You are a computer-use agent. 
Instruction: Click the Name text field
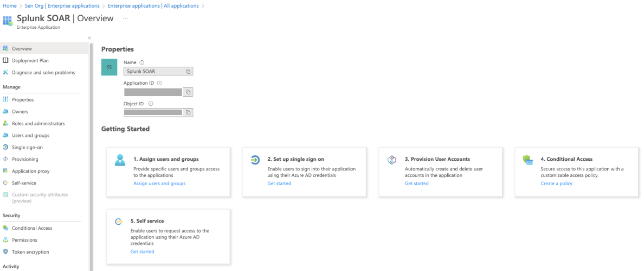tap(154, 71)
